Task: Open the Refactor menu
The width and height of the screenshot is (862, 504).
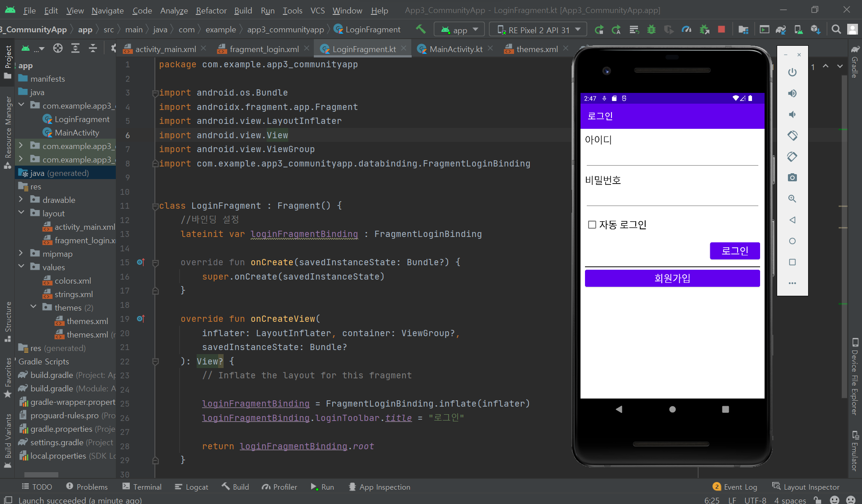Action: [x=211, y=10]
